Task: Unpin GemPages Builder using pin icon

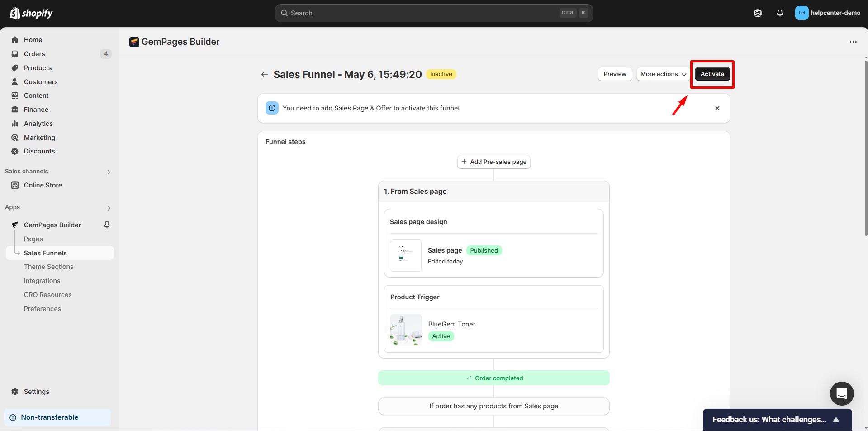Action: 107,225
